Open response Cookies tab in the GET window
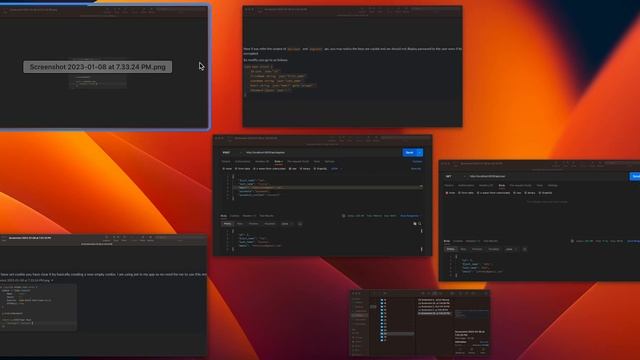 458,241
